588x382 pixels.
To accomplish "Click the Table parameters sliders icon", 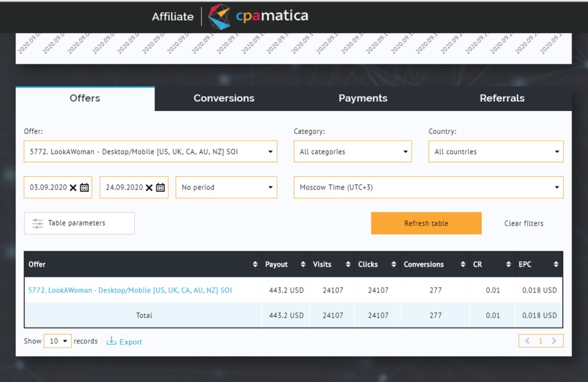I will point(37,223).
